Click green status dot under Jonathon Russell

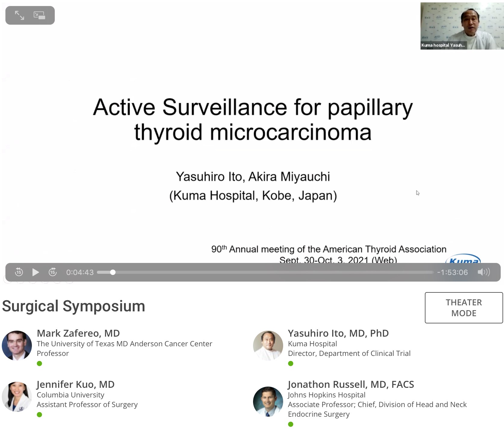tap(291, 424)
